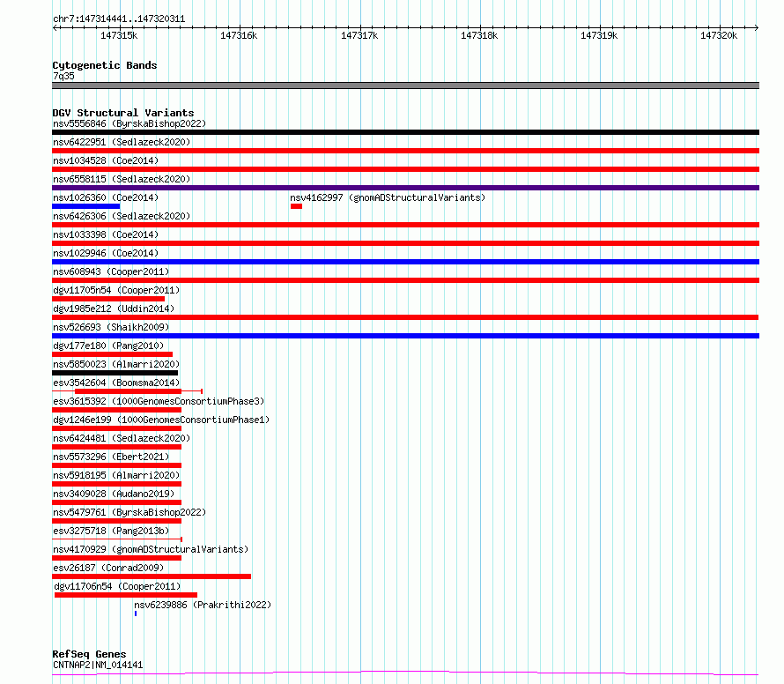Click nsv5850023 (Almarri2020) label

point(116,364)
